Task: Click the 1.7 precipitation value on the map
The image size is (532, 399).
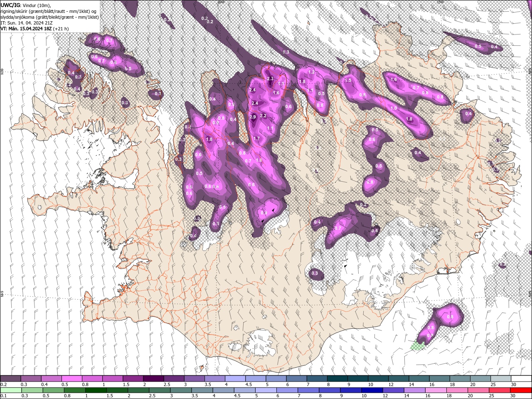Action: pyautogui.click(x=256, y=138)
